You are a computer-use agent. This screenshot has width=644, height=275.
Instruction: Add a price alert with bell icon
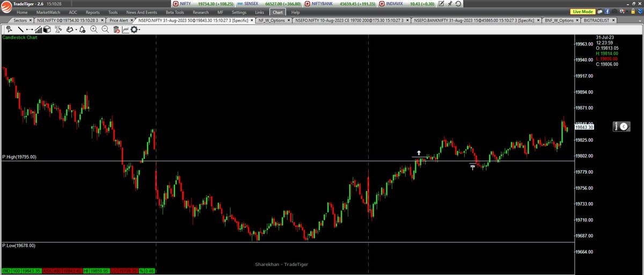pyautogui.click(x=82, y=30)
